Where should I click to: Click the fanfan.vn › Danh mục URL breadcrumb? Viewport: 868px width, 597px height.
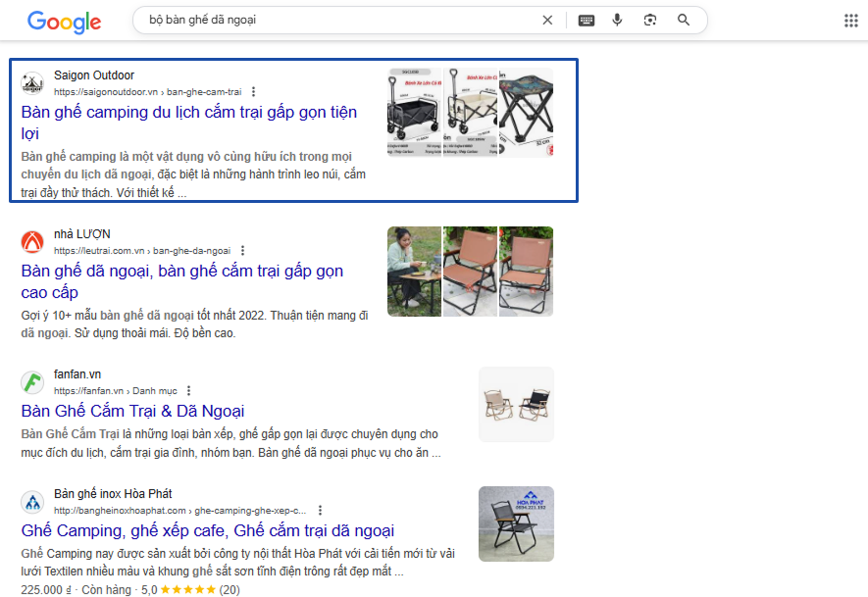(116, 391)
